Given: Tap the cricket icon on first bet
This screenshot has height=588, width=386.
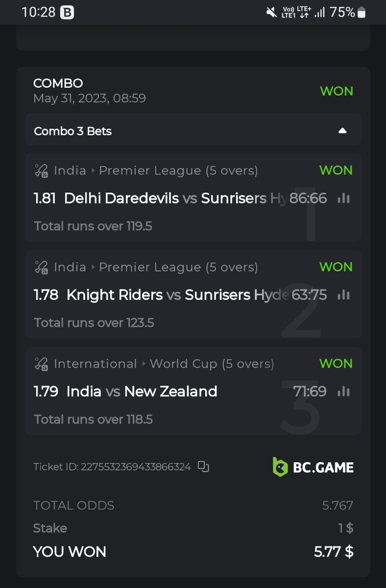Looking at the screenshot, I should point(41,171).
